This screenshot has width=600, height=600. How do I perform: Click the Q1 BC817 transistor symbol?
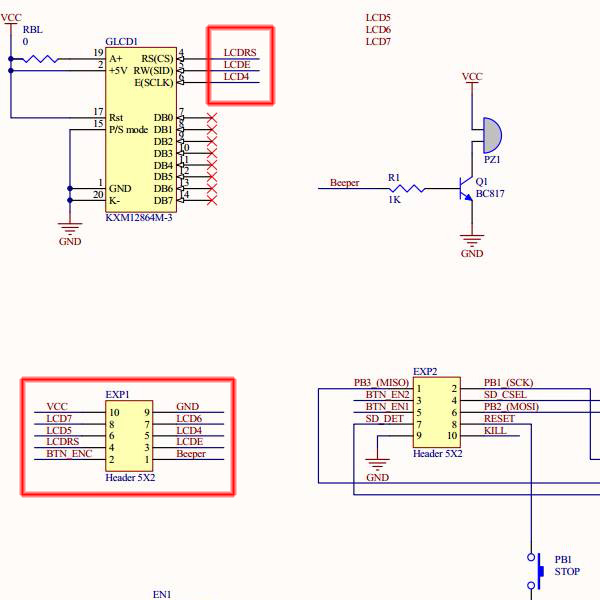pos(465,187)
